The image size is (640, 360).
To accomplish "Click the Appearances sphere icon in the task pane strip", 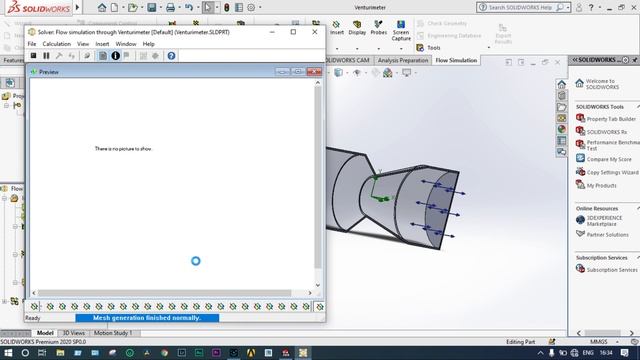I will point(562,129).
